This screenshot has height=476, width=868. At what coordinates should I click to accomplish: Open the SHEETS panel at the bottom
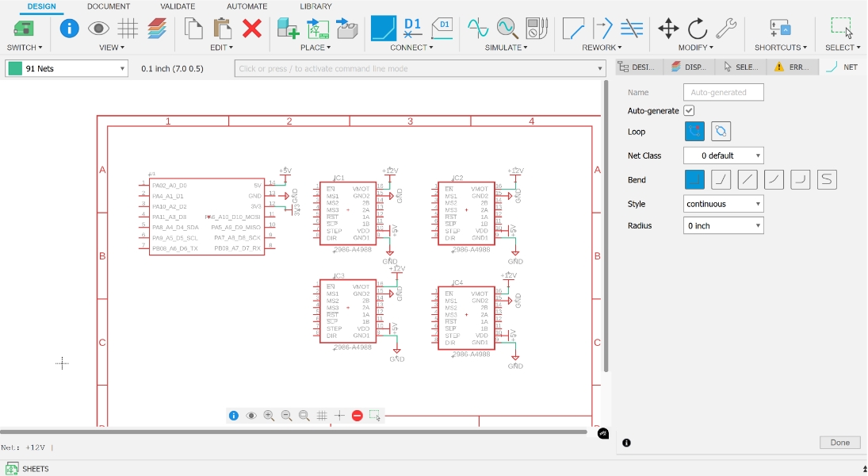(x=28, y=469)
